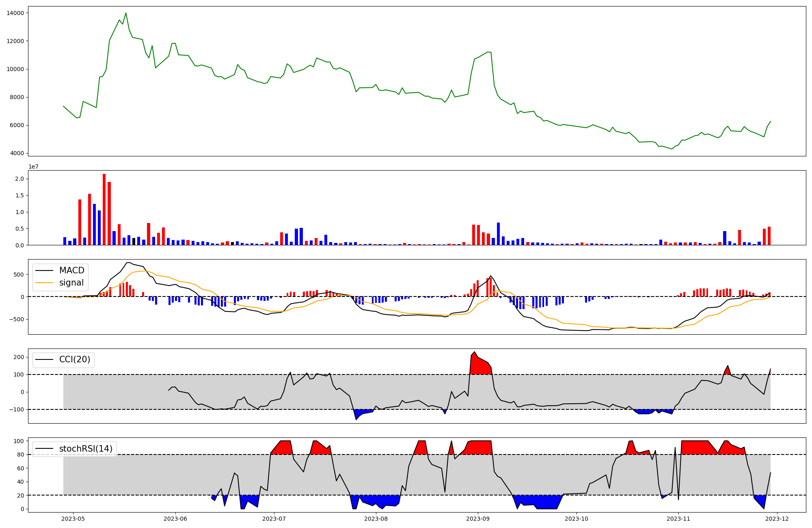Click the 2023-09 x-axis date label
Image resolution: width=812 pixels, height=528 pixels.
tap(478, 519)
